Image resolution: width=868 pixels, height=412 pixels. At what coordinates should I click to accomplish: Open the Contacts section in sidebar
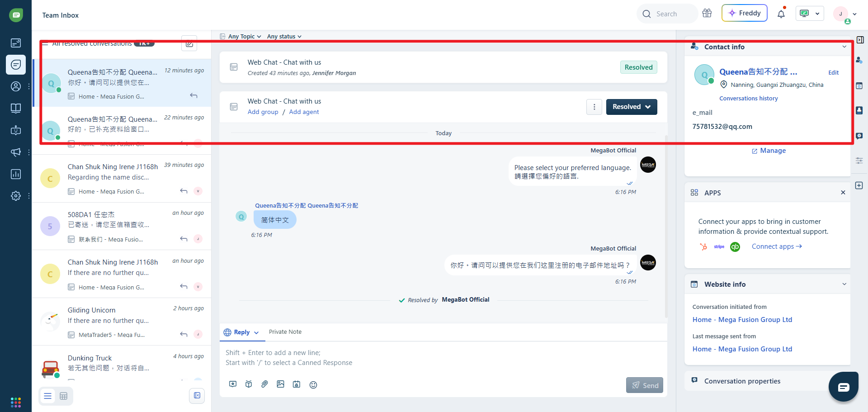tap(16, 86)
